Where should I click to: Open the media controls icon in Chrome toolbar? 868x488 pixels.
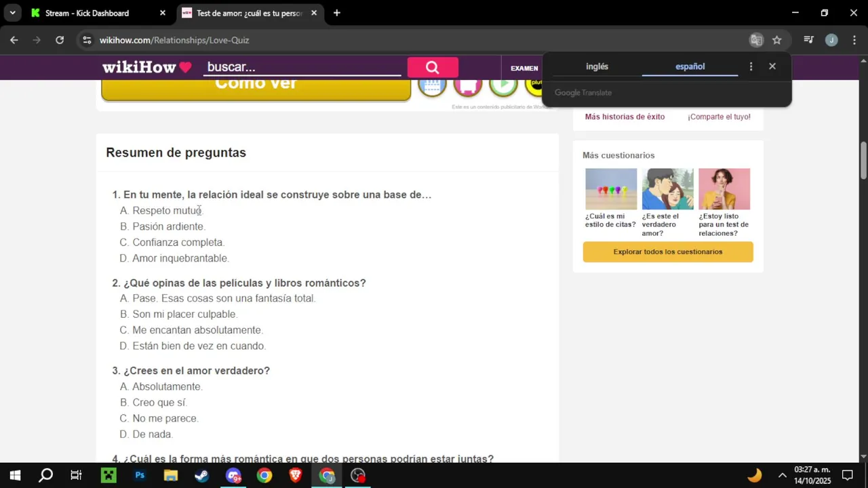point(808,40)
